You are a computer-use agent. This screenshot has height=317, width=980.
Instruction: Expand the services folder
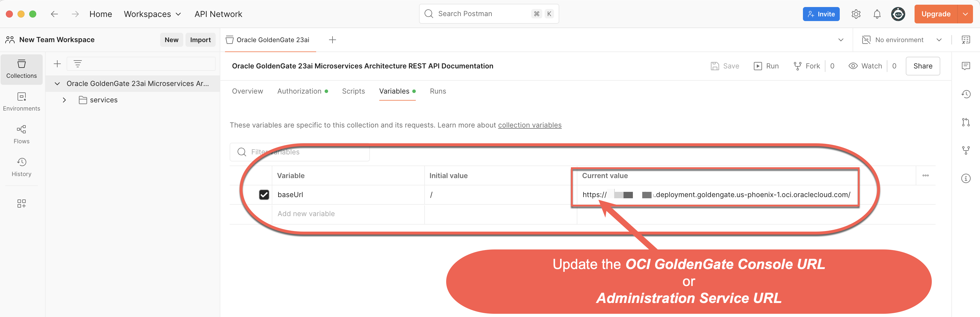(64, 100)
